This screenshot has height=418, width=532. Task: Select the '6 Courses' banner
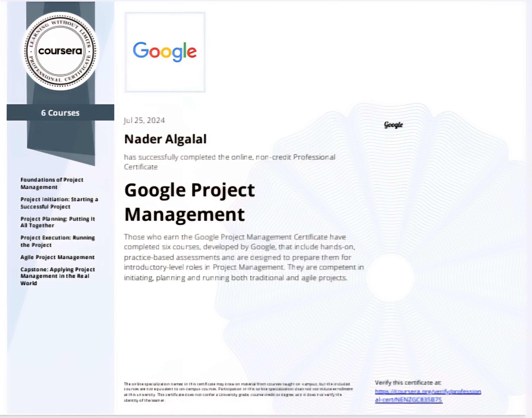coord(60,113)
